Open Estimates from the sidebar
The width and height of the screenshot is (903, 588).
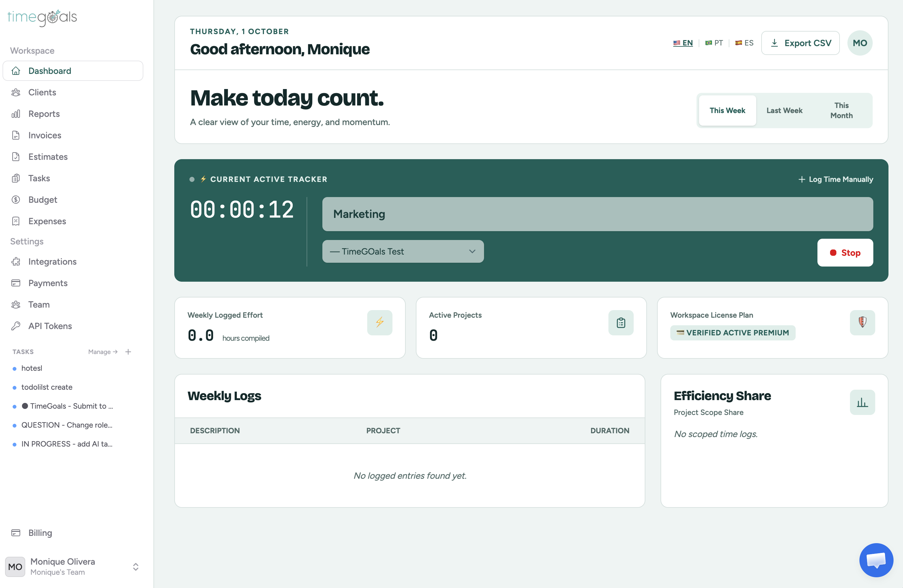click(73, 157)
